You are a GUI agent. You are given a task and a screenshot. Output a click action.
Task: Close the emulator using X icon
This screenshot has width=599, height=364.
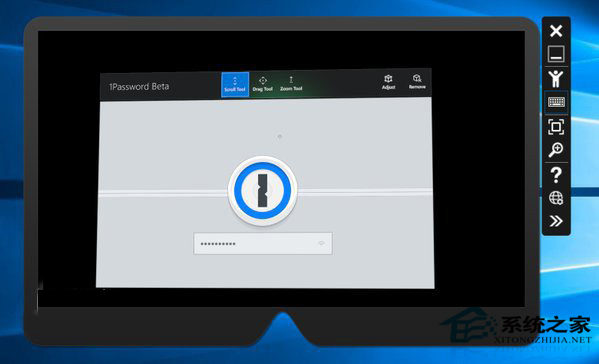coord(556,31)
